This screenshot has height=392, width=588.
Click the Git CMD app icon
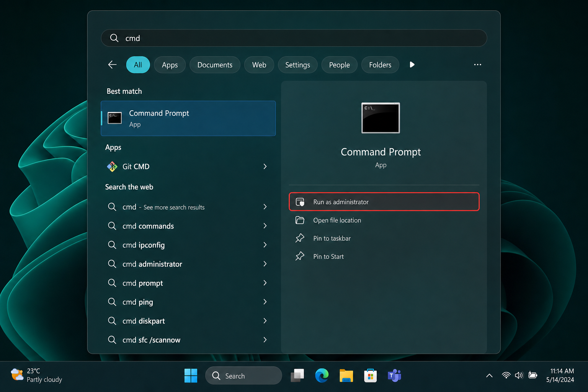pos(112,167)
